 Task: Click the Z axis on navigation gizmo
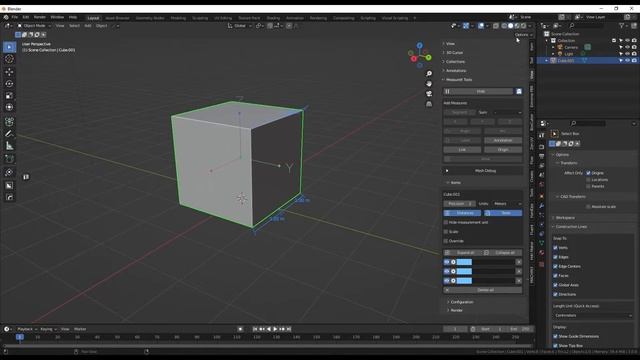coord(420,45)
